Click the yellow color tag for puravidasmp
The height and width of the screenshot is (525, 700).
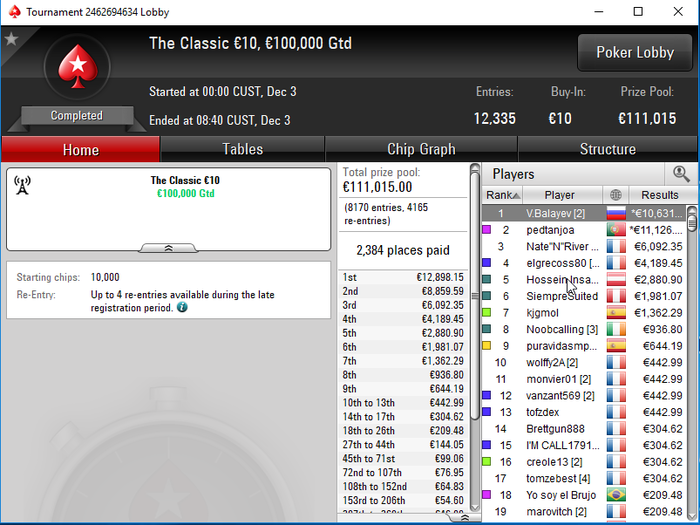pyautogui.click(x=487, y=346)
